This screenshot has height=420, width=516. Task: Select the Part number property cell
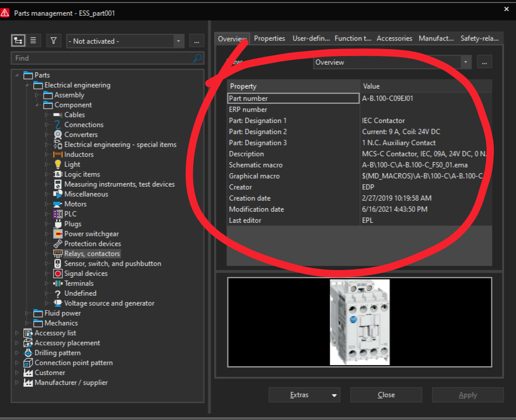point(293,99)
